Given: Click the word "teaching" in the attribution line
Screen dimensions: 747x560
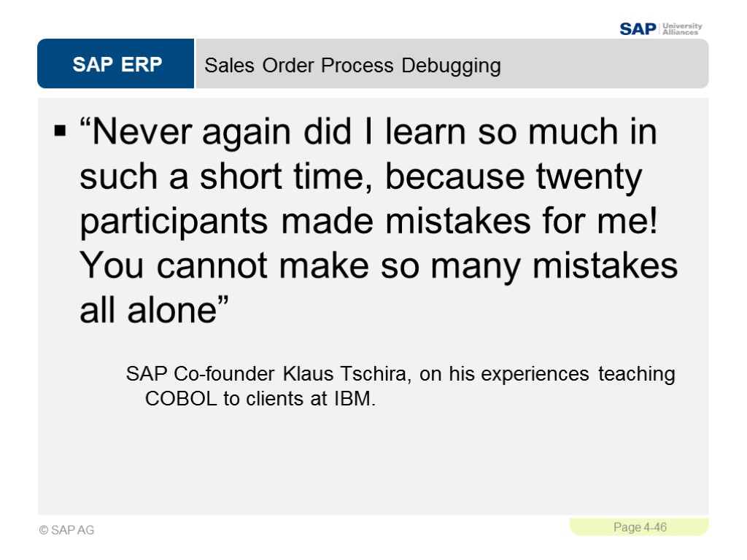Looking at the screenshot, I should pos(636,375).
